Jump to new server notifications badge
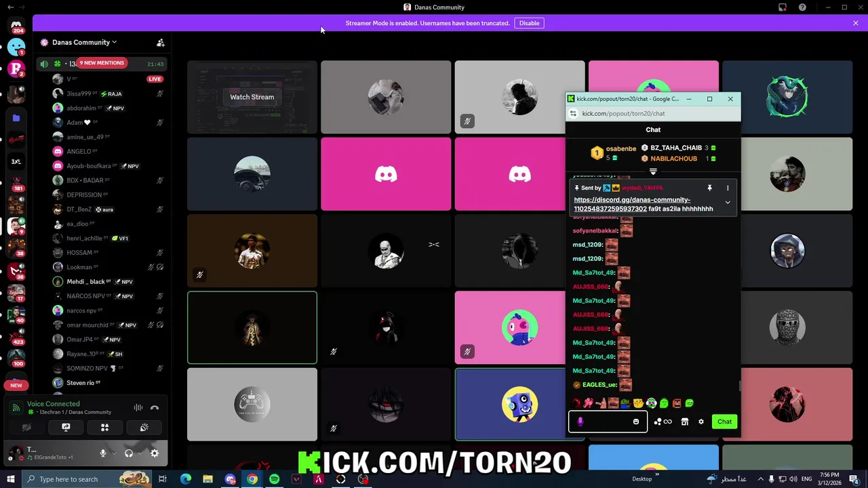Viewport: 868px width, 488px height. point(16,385)
